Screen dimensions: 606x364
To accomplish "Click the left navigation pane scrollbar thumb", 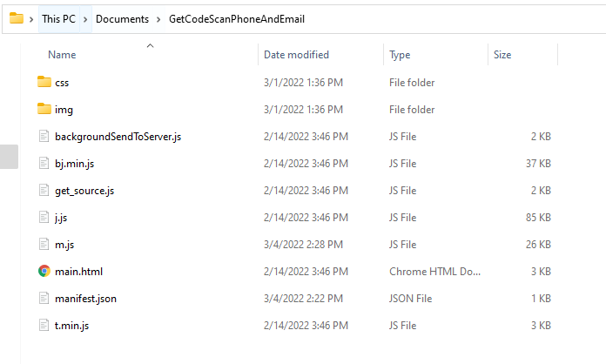I will 9,157.
